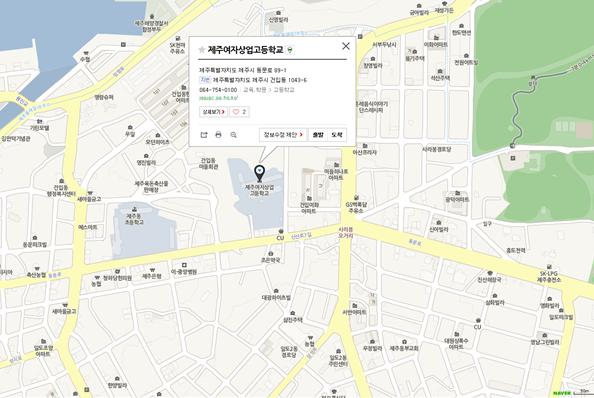Toggle the 지번 address label

click(x=205, y=80)
